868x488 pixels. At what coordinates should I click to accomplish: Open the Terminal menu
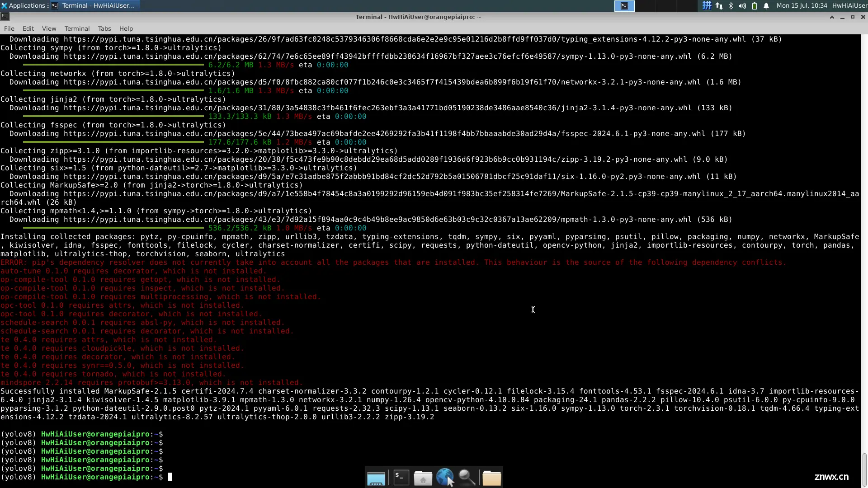[77, 28]
